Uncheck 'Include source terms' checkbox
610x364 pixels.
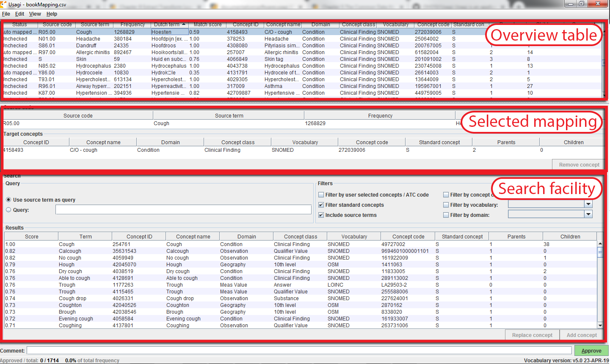point(321,215)
